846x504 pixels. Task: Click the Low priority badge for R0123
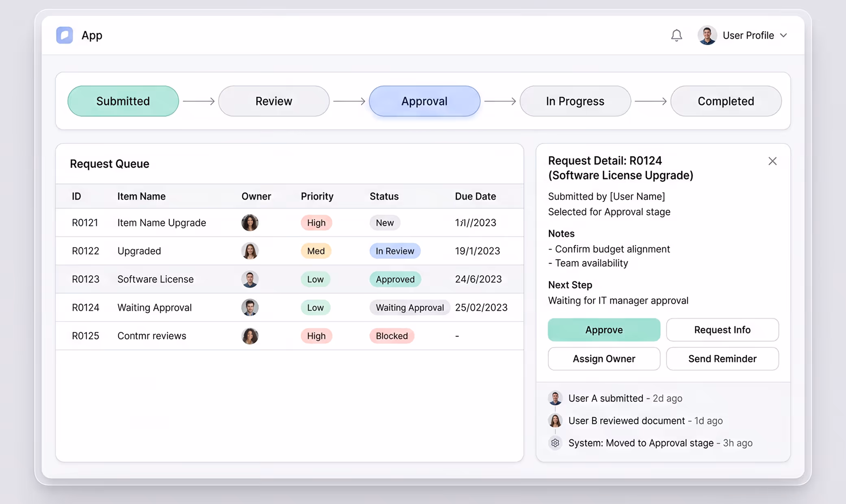click(x=316, y=279)
